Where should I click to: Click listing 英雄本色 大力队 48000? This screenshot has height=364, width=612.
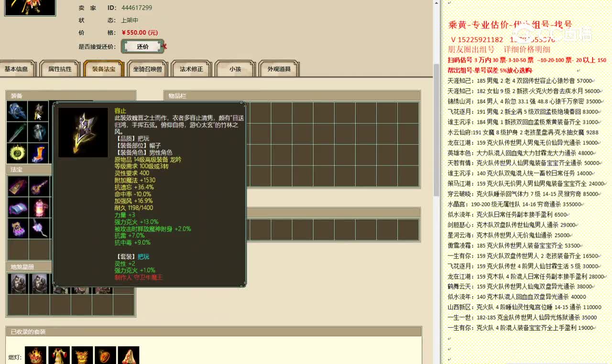522,153
